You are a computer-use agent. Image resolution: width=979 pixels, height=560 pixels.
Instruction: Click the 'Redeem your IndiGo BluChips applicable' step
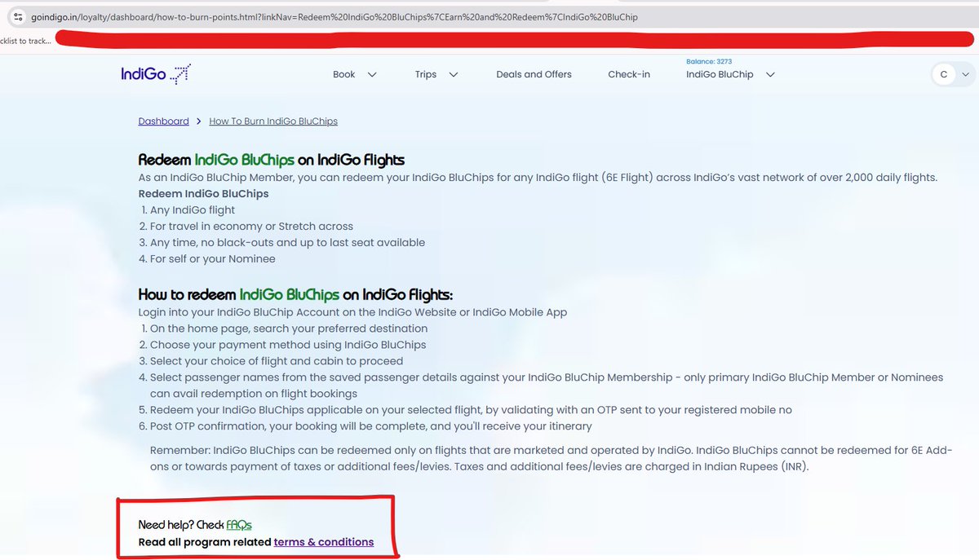pos(471,410)
